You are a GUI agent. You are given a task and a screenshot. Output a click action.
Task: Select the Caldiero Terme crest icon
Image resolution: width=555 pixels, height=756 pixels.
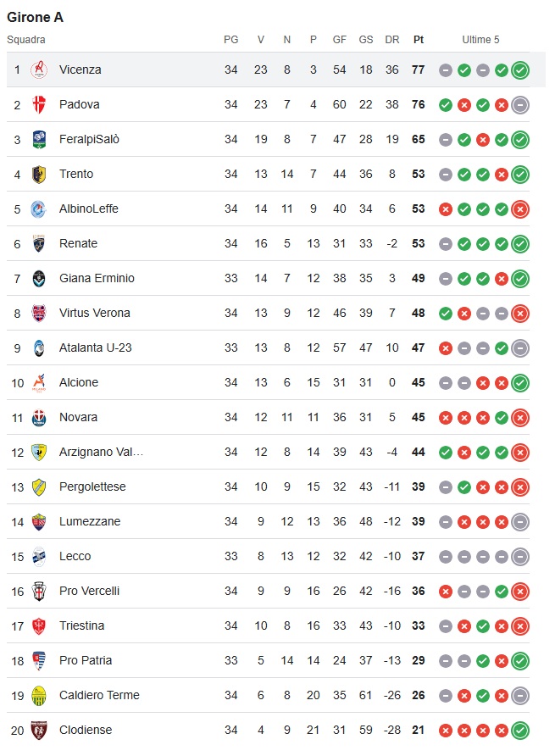(x=39, y=695)
